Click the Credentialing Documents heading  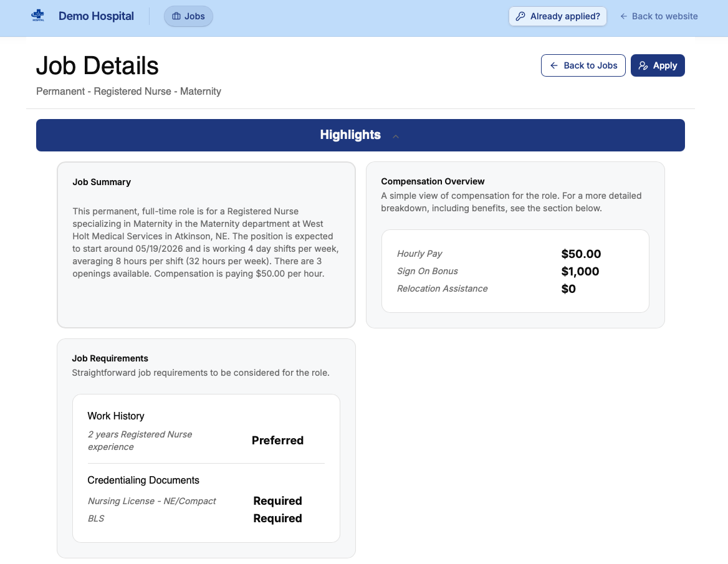143,480
